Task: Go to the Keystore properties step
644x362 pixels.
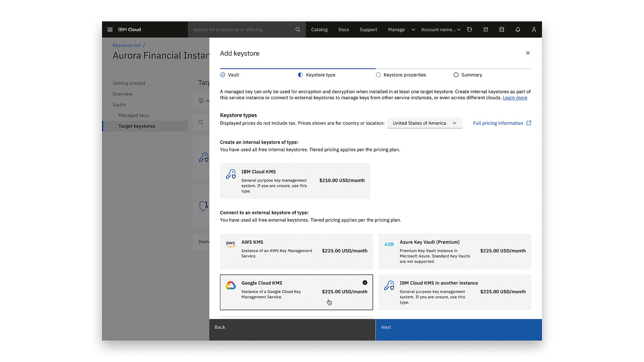Action: pos(401,75)
